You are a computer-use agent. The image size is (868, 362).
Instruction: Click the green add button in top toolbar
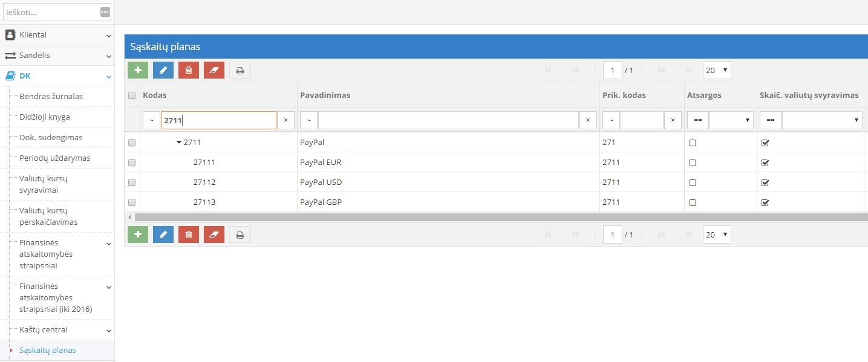pyautogui.click(x=138, y=70)
